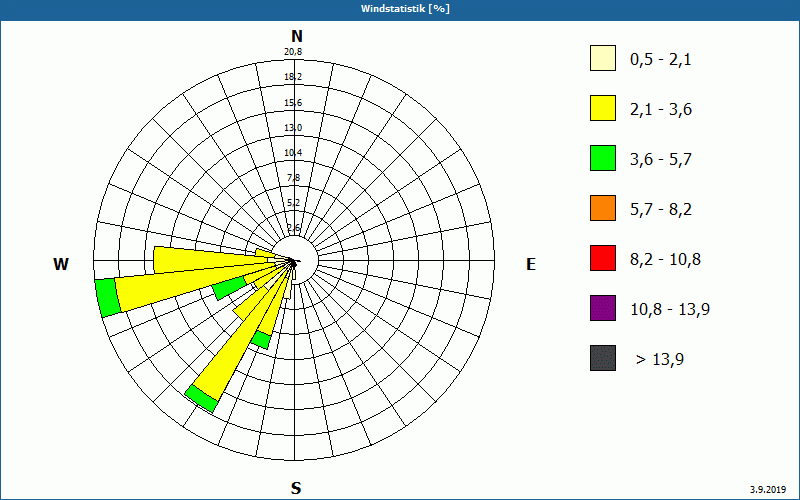Viewport: 800px width, 500px height.
Task: Click the purple 10,8 - 13,9 legend swatch
Action: tap(603, 308)
